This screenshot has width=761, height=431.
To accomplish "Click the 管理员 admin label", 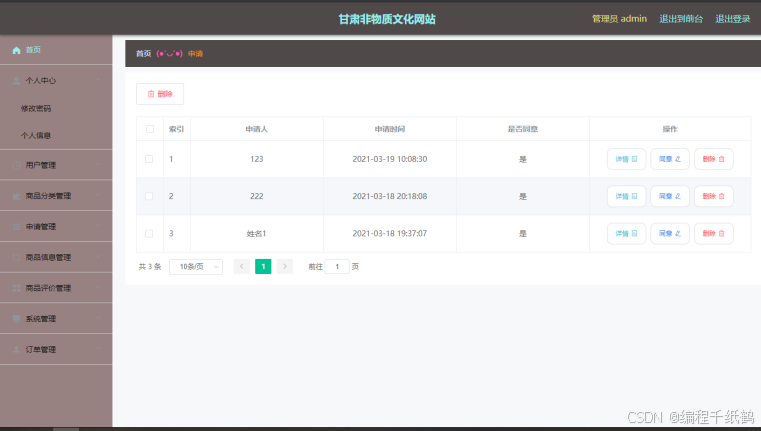I will tap(619, 19).
